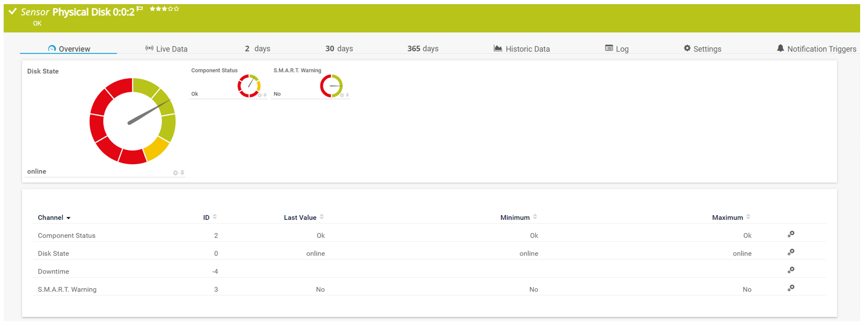The width and height of the screenshot is (868, 327).
Task: Click the Maximum column header
Action: tap(728, 217)
